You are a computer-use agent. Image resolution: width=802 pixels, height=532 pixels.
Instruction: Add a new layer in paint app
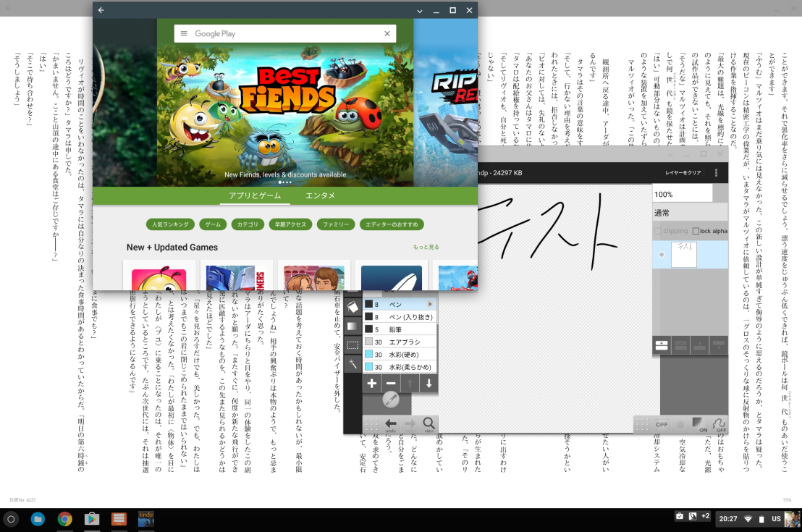[x=662, y=345]
